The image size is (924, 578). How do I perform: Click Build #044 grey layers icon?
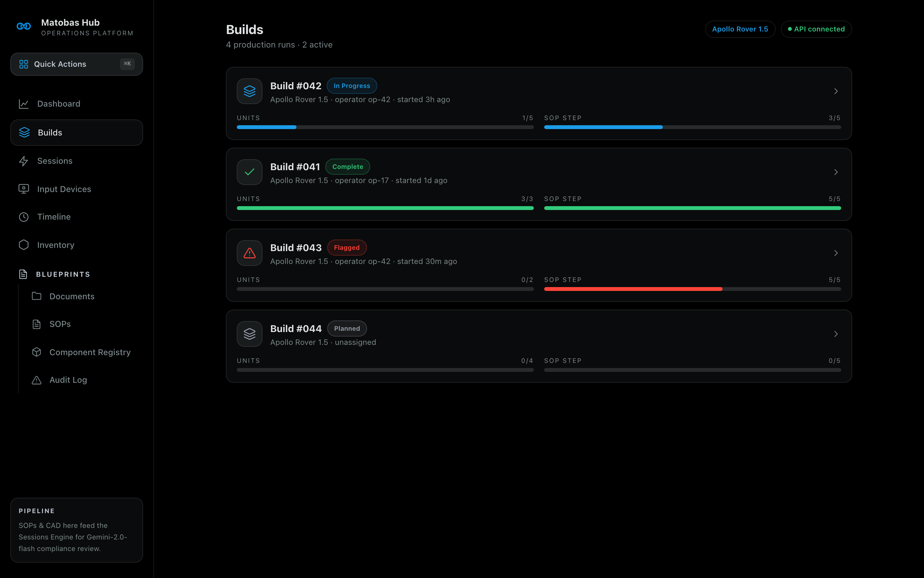click(250, 334)
